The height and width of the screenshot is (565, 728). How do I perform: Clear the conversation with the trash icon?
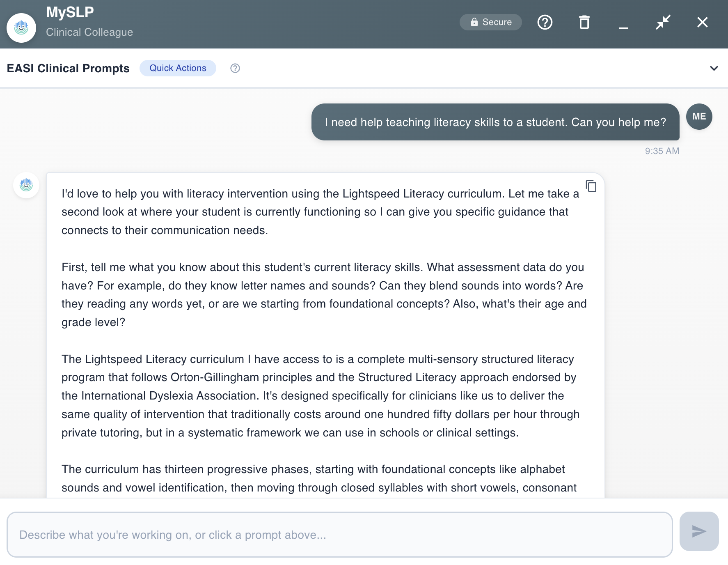584,22
